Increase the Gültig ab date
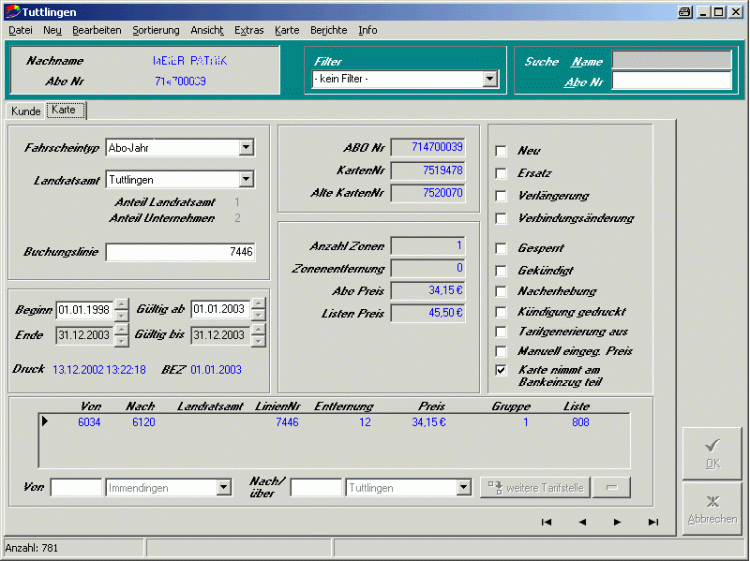 (258, 304)
